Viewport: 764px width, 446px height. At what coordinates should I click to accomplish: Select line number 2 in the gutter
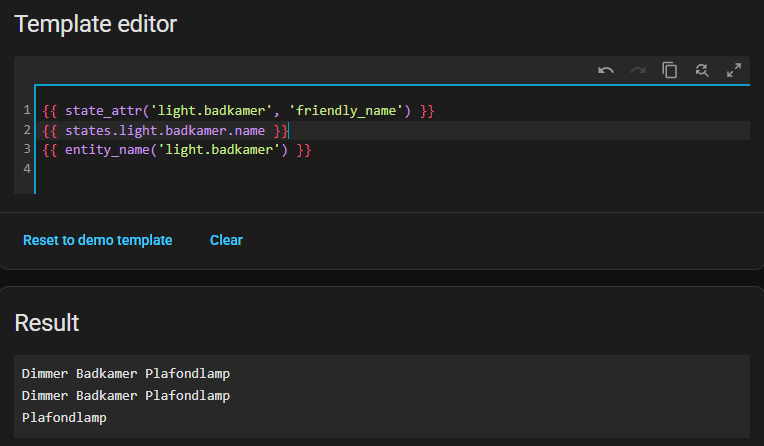point(27,130)
